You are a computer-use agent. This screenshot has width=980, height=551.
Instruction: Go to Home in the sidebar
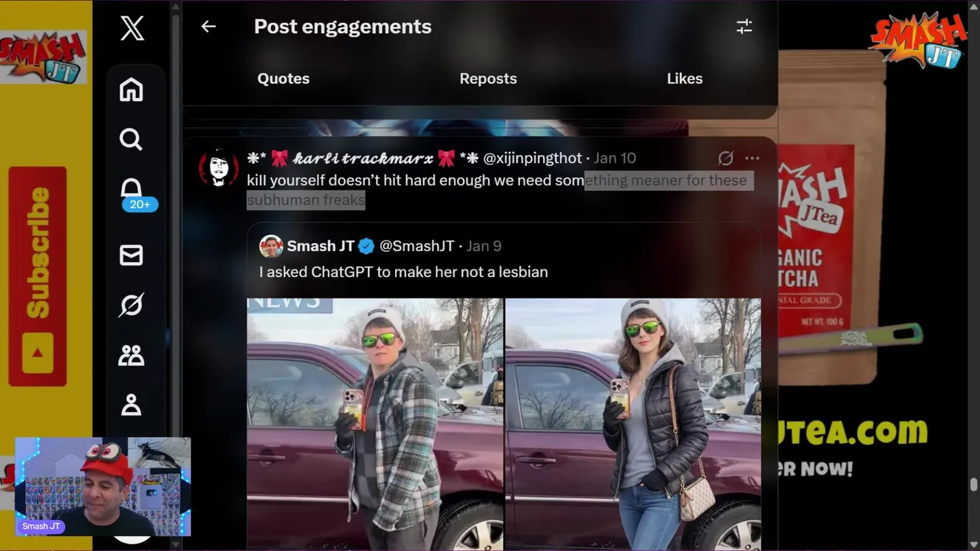(x=131, y=90)
